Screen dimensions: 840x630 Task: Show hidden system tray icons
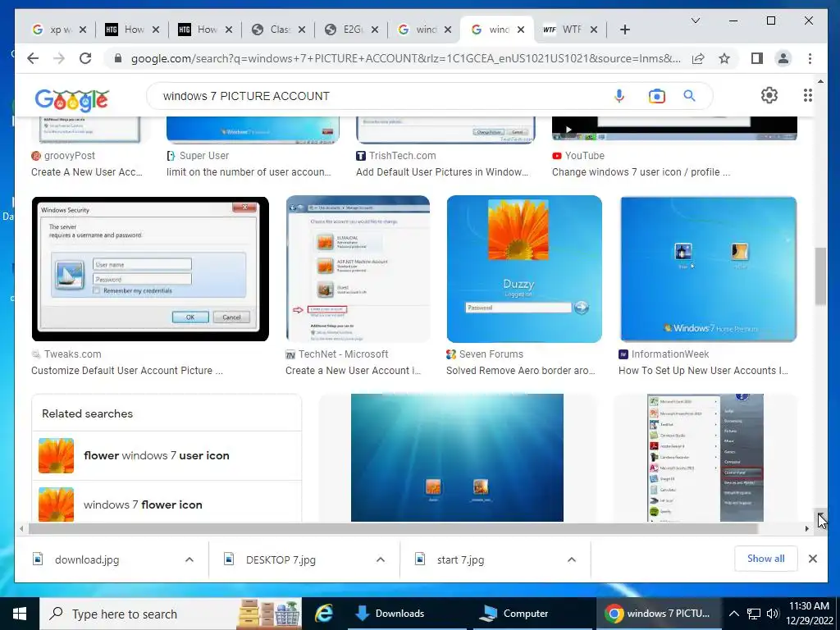point(734,614)
